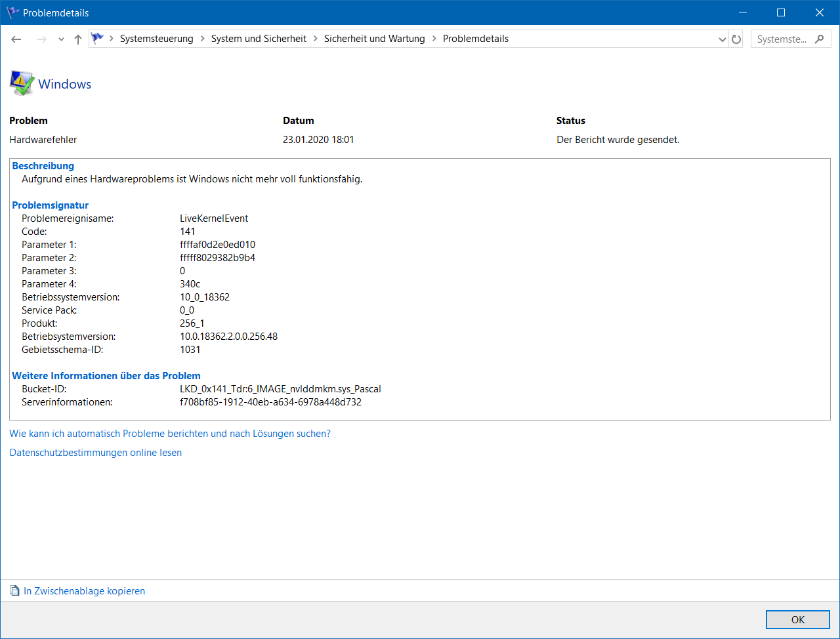Click the Problemereignisame label
Viewport: 840px width, 639px height.
coord(68,218)
